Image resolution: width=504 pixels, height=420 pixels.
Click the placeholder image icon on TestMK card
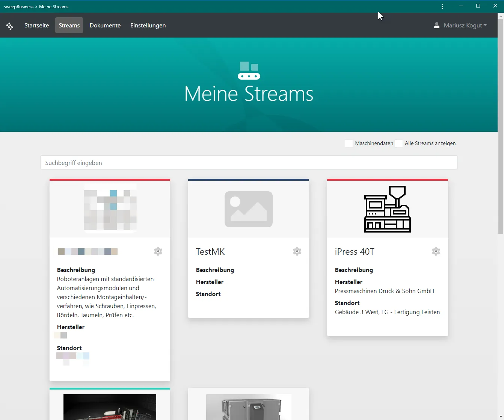[248, 209]
